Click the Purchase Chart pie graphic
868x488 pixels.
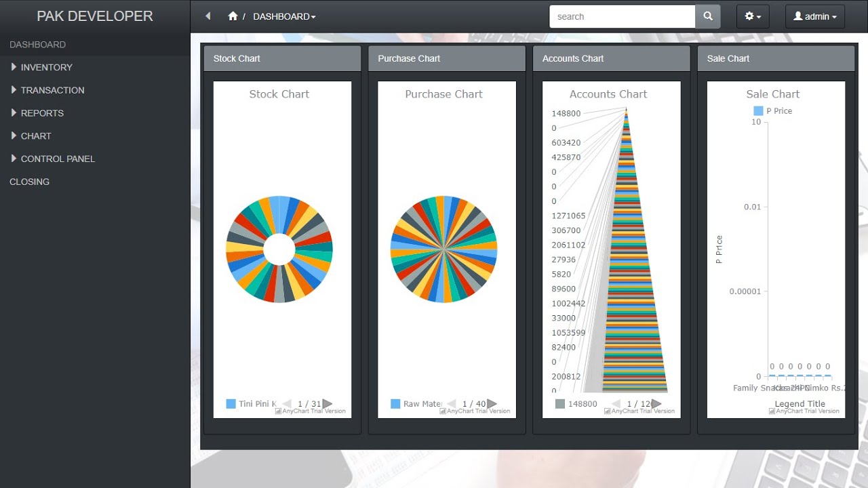pos(443,249)
